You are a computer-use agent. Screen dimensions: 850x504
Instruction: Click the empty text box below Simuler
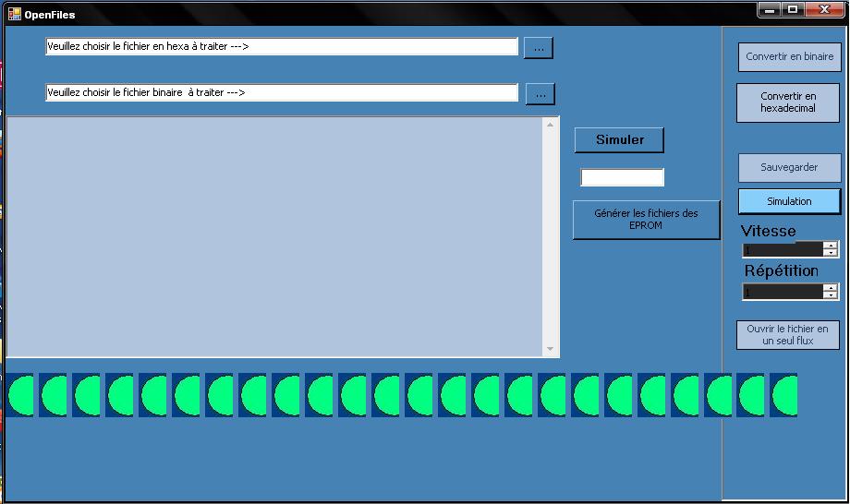point(622,177)
